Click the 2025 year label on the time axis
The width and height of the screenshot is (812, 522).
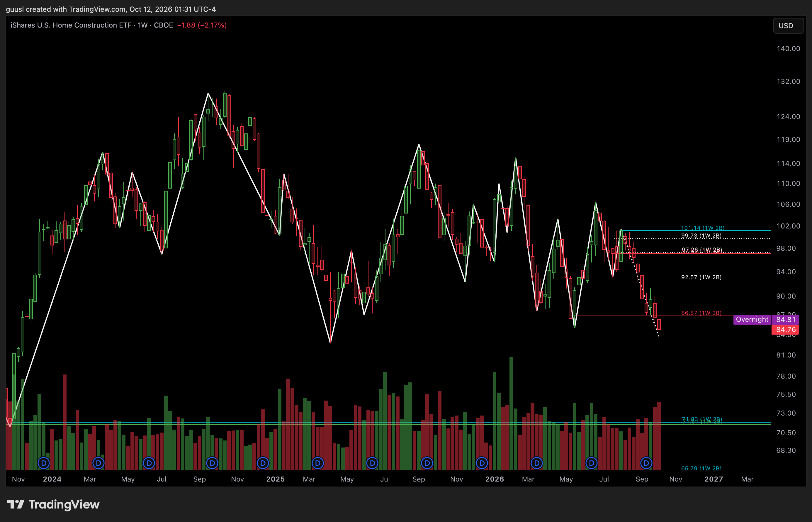tap(276, 479)
